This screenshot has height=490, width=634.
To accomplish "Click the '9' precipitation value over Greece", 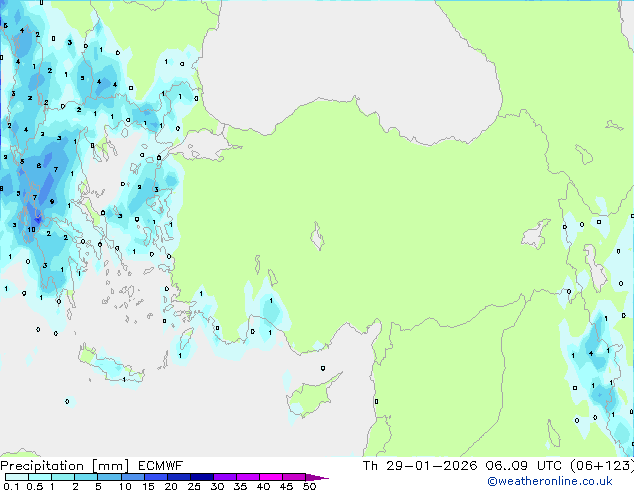I will point(52,201).
